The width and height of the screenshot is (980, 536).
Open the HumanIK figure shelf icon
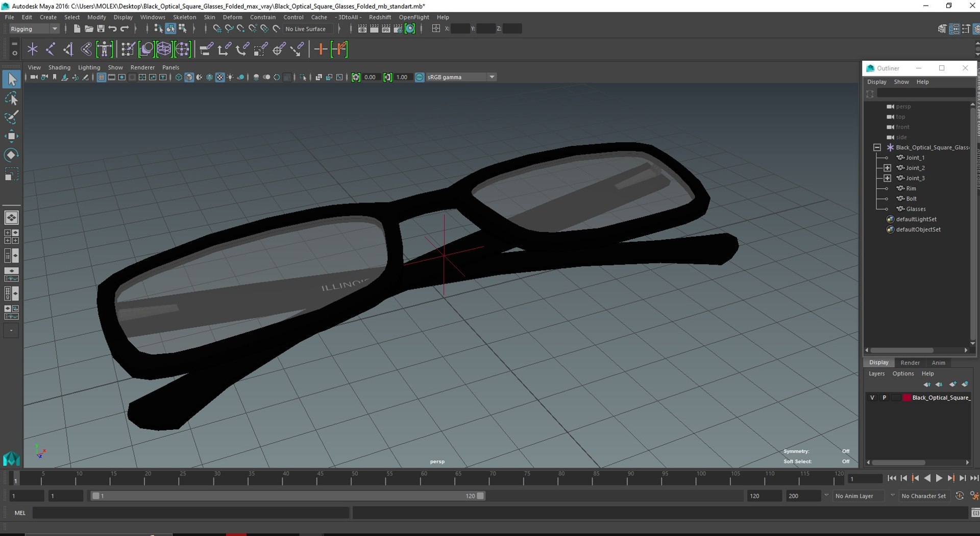105,49
